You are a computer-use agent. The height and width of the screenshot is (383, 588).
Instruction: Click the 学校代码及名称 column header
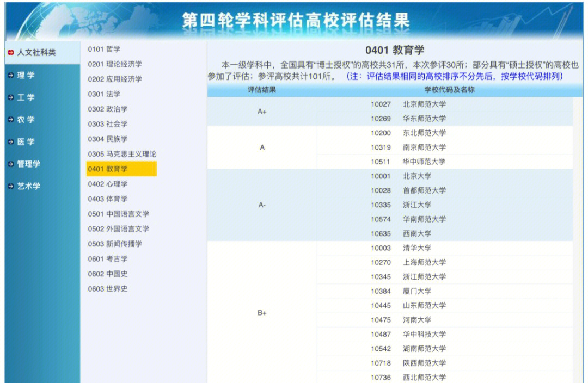point(449,90)
